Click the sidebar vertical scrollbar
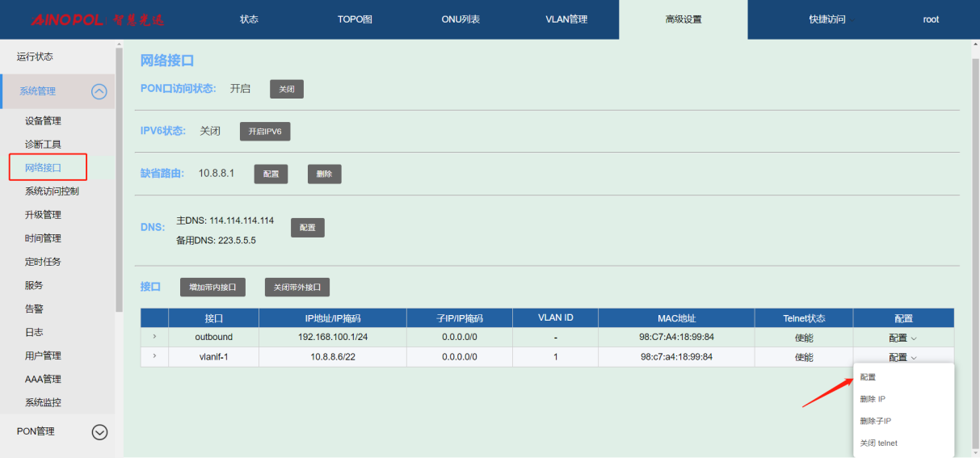The height and width of the screenshot is (458, 980). (120, 178)
